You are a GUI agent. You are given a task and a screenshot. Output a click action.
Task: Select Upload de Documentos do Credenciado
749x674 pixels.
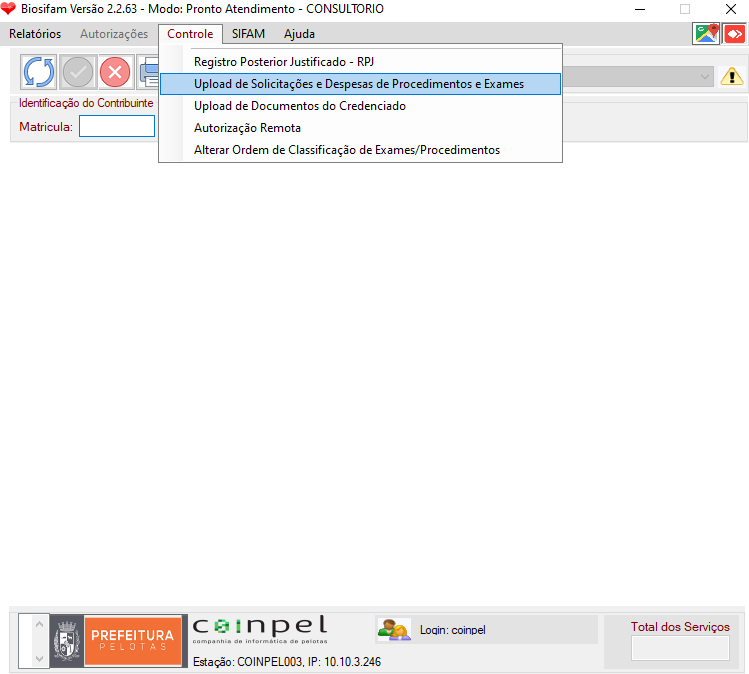361,106
